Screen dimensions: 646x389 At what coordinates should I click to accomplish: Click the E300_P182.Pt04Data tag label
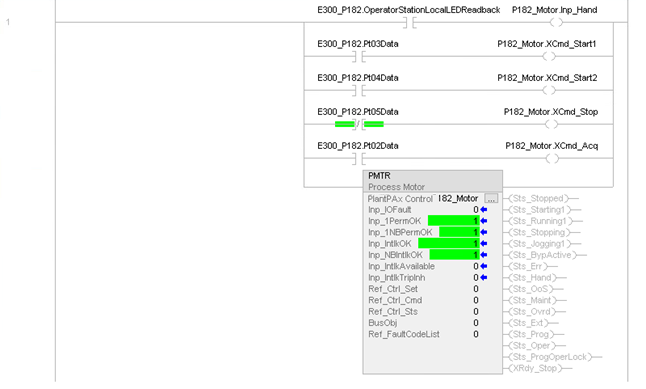[358, 78]
